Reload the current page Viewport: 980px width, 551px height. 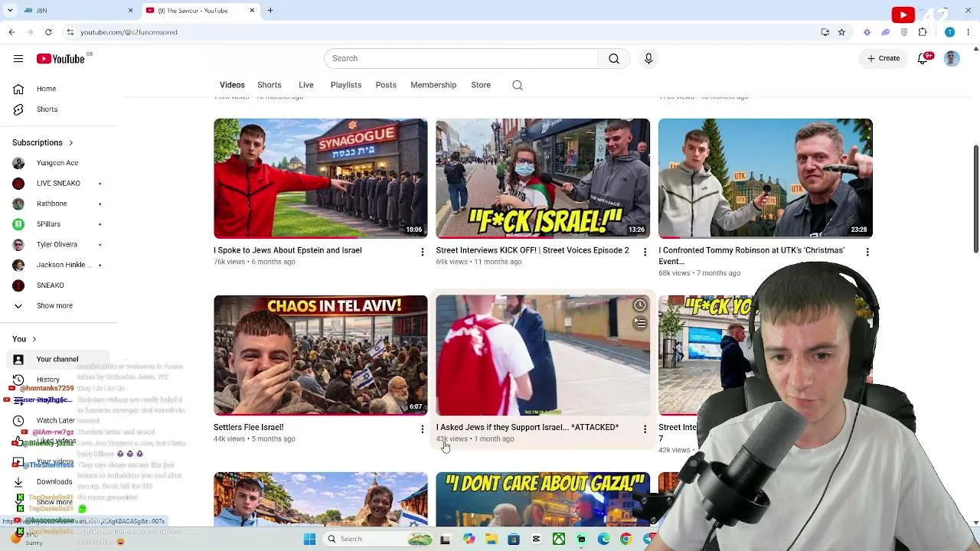48,32
